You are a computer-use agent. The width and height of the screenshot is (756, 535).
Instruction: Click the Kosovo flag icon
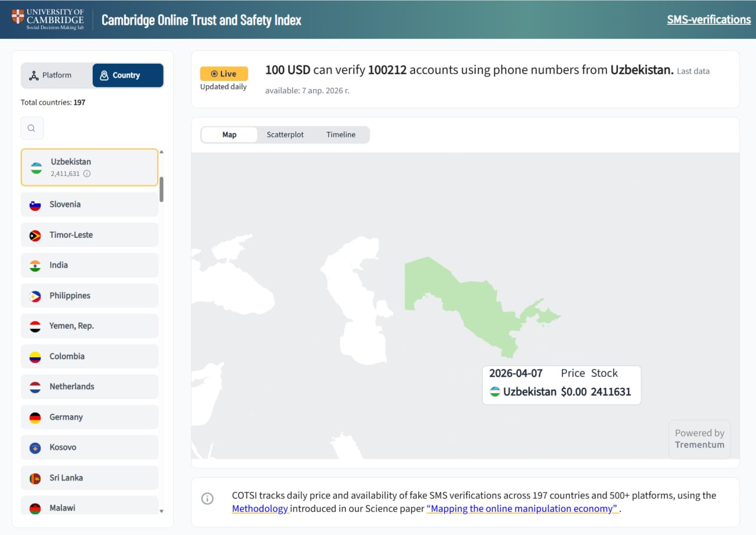pos(35,448)
